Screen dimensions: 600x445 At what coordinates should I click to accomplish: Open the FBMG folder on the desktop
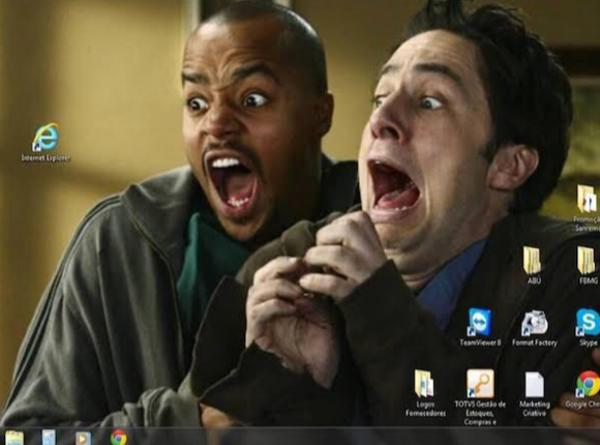pos(587,265)
